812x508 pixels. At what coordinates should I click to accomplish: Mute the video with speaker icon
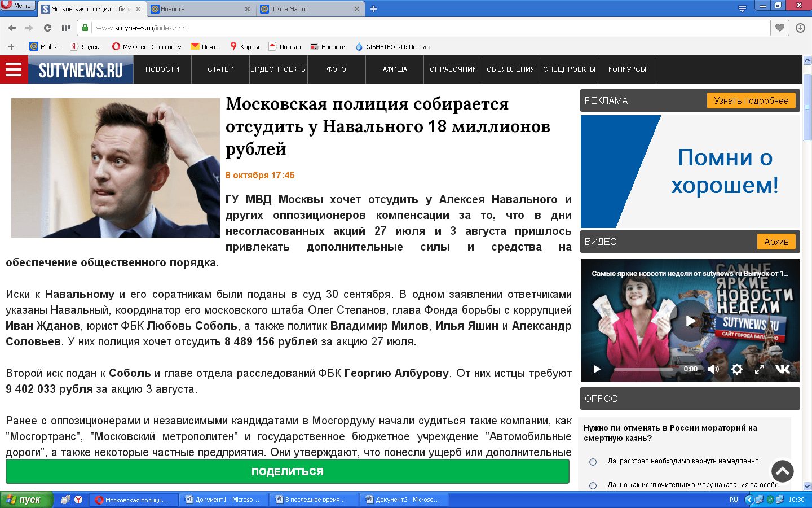coord(713,369)
